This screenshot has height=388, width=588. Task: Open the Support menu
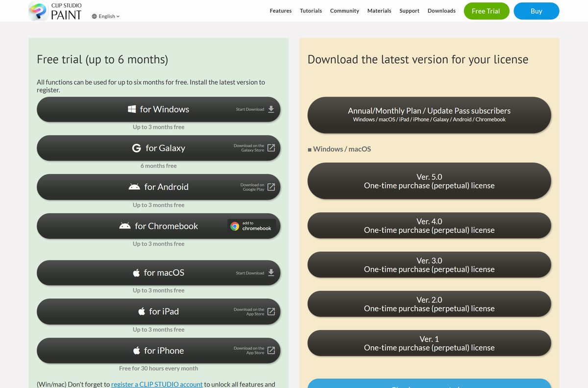pyautogui.click(x=409, y=11)
